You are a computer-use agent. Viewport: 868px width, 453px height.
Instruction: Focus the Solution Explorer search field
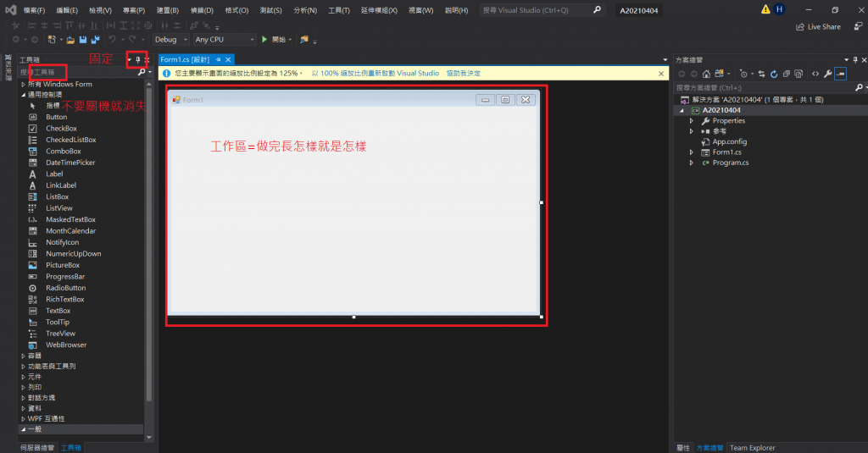764,87
